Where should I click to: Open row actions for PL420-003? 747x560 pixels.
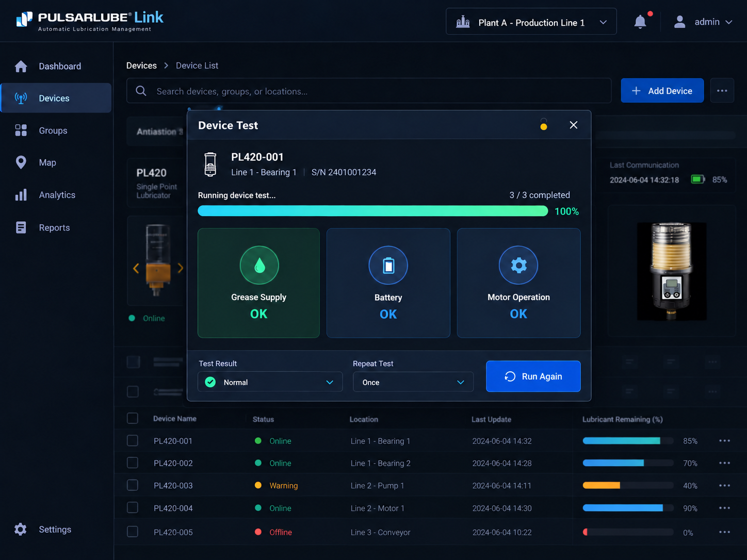click(724, 486)
